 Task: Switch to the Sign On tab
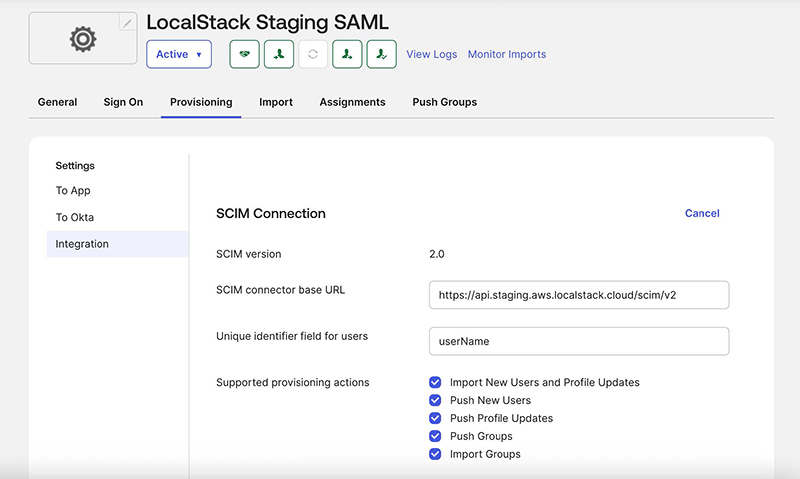pyautogui.click(x=123, y=102)
